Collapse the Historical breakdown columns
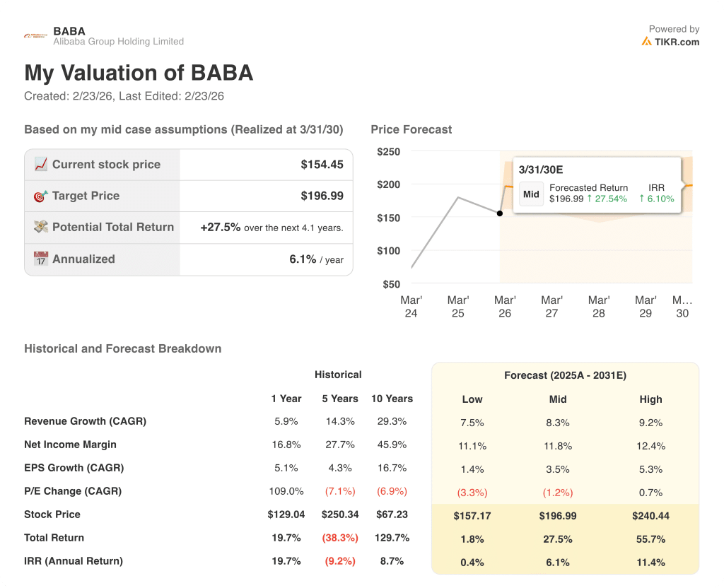Viewport: 724px width, 588px height. point(338,375)
